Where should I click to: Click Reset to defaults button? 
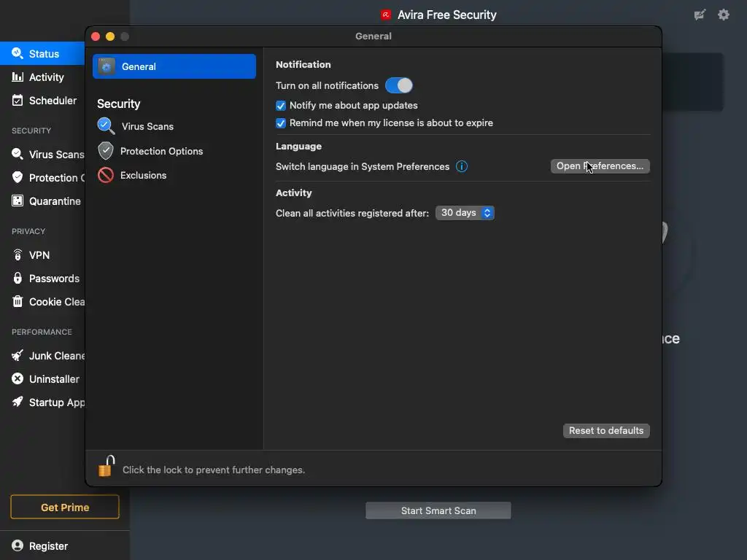(x=606, y=430)
